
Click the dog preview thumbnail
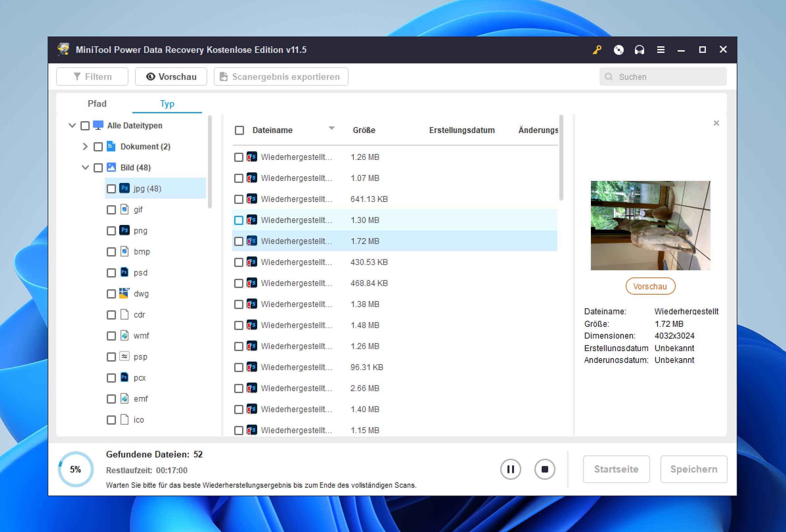tap(650, 225)
